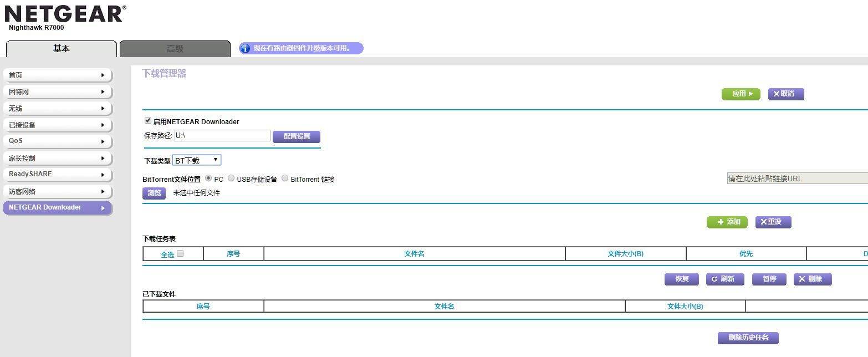Click the 配置设置 configure settings button
The image size is (868, 357).
click(x=297, y=136)
